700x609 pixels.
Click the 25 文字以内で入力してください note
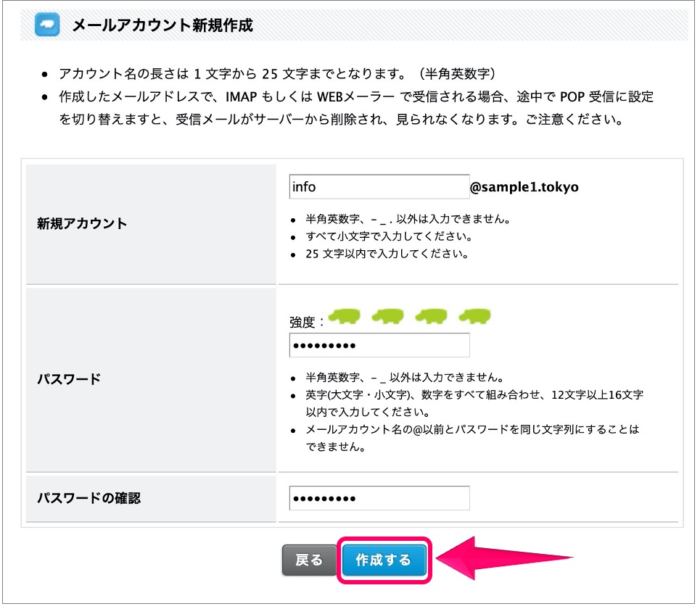coord(387,254)
